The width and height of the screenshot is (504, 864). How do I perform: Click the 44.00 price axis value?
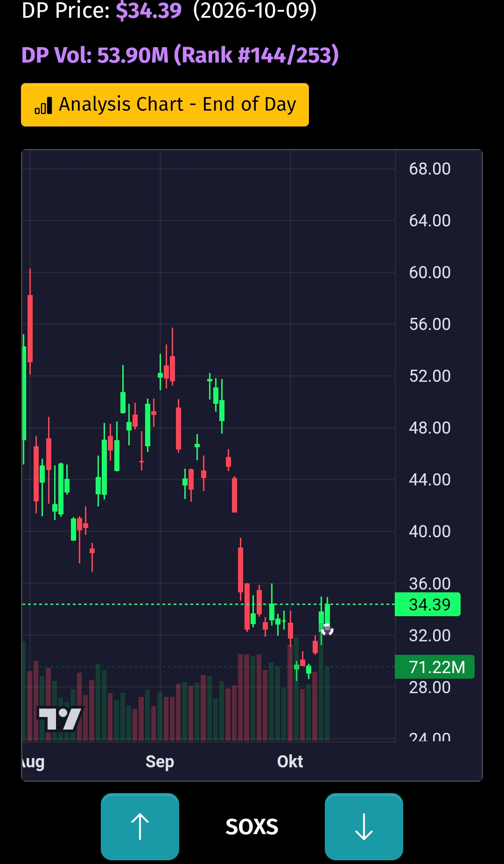(430, 479)
